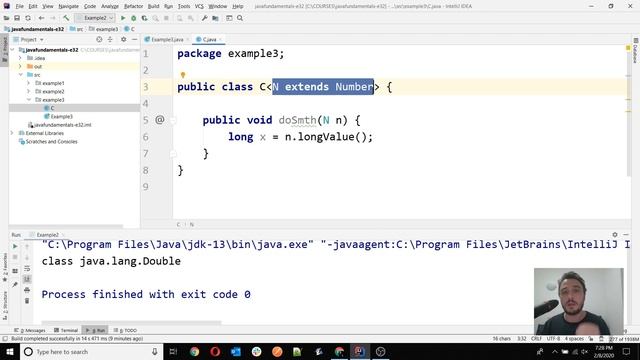Screen dimensions: 640x360
Task: Click the src breadcrumb in navigation bar
Action: [77, 29]
